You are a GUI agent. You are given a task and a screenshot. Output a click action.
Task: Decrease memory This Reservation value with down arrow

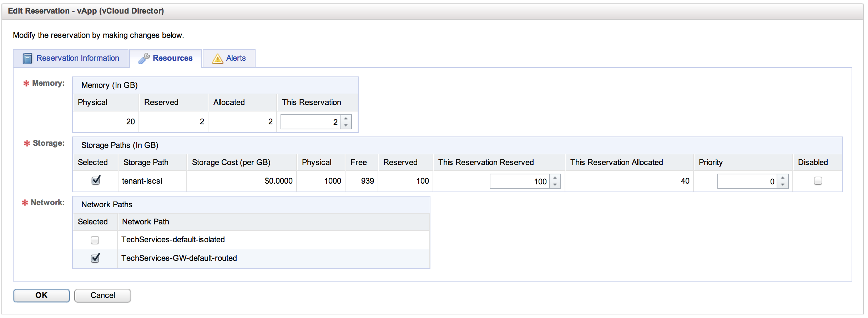pyautogui.click(x=346, y=125)
